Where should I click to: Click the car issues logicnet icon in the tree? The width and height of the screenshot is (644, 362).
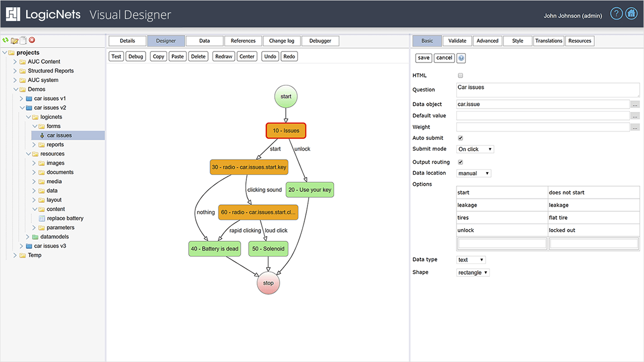(x=42, y=136)
